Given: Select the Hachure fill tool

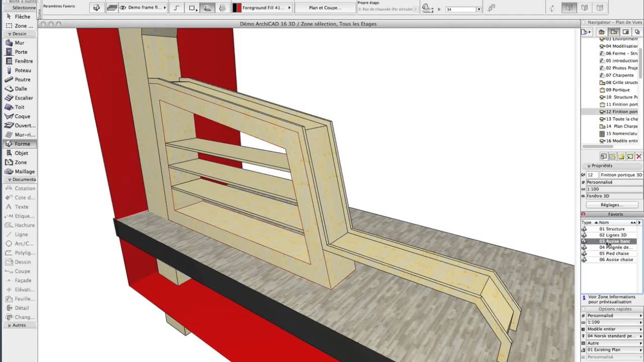Looking at the screenshot, I should pyautogui.click(x=19, y=225).
